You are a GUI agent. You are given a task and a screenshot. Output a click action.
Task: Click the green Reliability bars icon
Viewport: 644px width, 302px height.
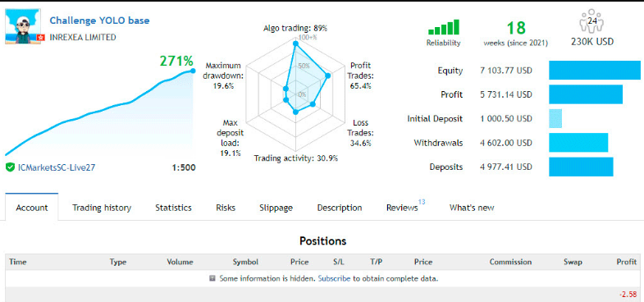(444, 28)
